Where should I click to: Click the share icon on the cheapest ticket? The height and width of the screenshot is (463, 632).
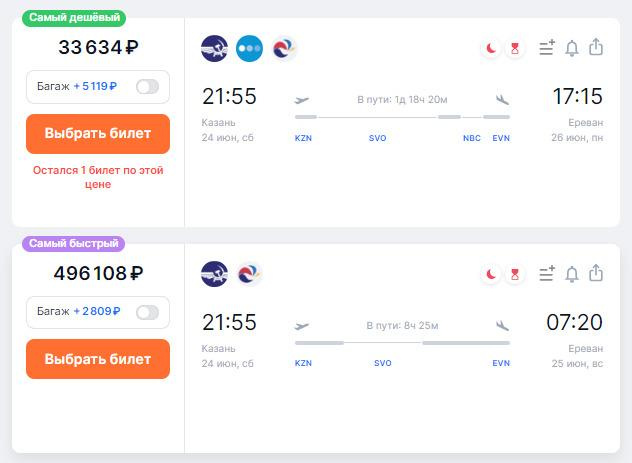tap(596, 47)
